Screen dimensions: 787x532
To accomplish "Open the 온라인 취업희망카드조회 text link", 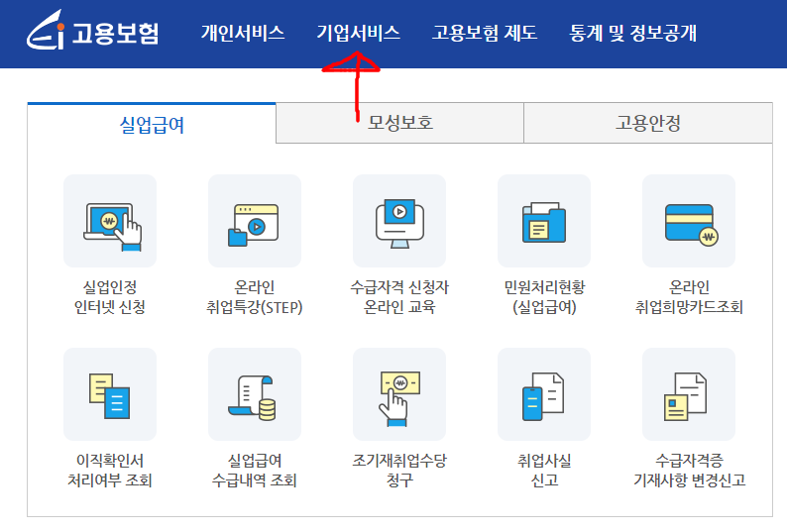I will (x=689, y=296).
